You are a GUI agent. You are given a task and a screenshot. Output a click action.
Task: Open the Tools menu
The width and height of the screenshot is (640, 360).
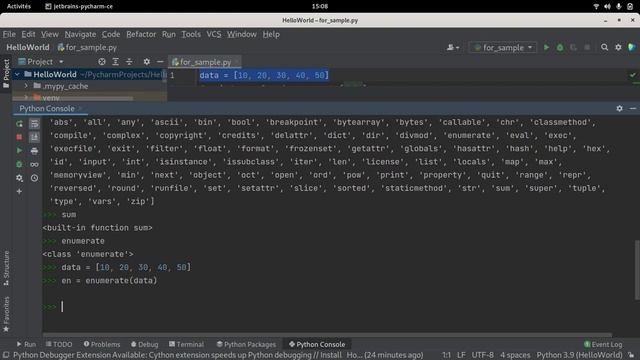[x=191, y=34]
